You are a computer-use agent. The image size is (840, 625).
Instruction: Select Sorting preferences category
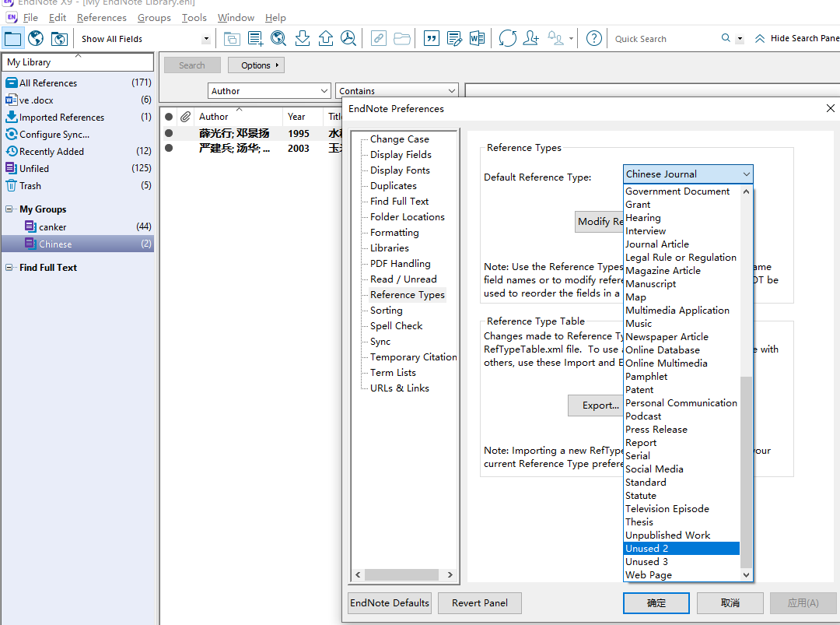click(x=387, y=310)
